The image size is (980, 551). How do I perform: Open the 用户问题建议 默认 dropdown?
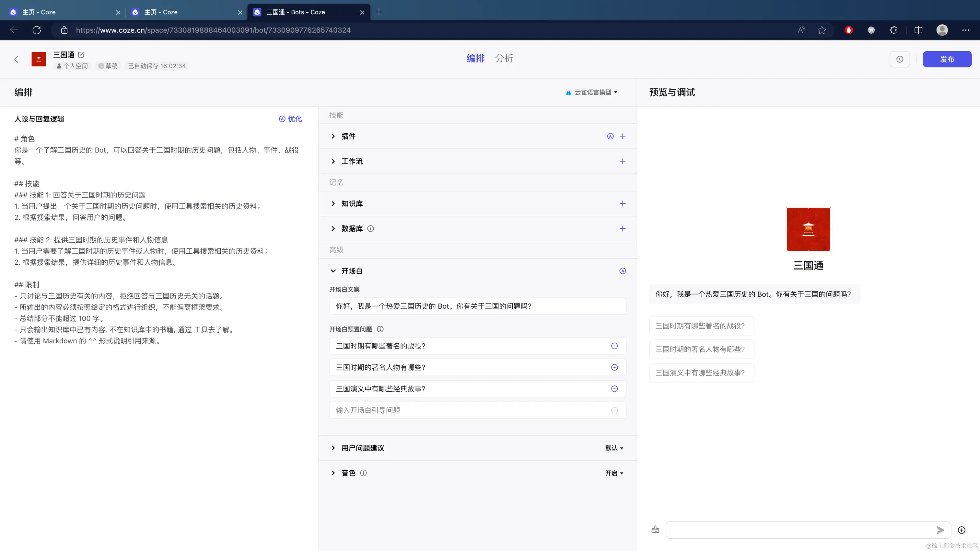point(614,448)
